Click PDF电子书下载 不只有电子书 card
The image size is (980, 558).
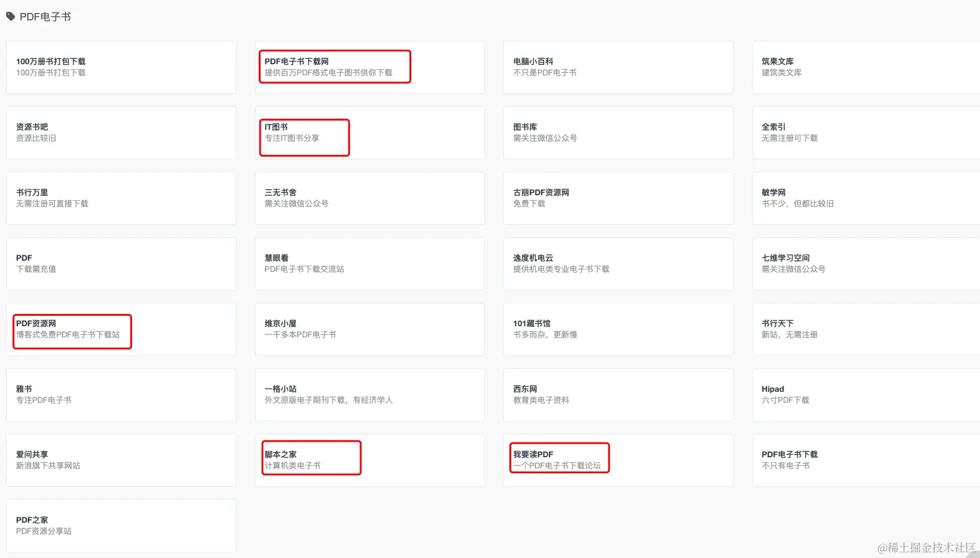pyautogui.click(x=866, y=460)
